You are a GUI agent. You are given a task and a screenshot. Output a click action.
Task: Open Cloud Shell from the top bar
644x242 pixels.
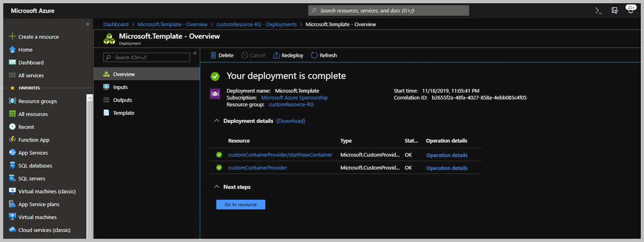point(599,10)
